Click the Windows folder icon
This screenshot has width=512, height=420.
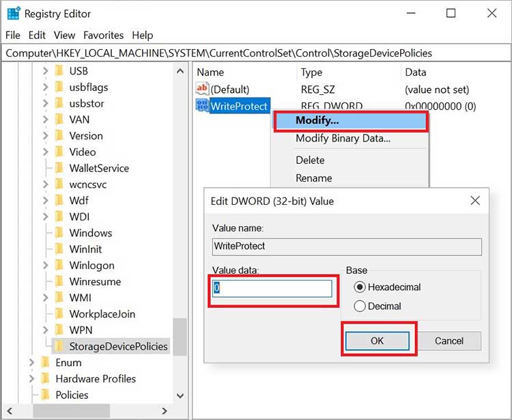[59, 233]
